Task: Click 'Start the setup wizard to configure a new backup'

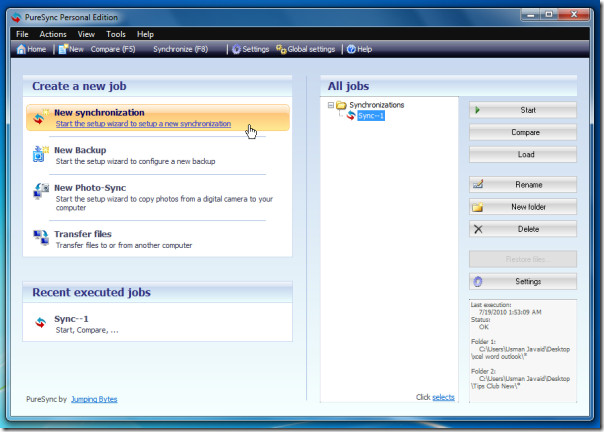Action: point(135,161)
